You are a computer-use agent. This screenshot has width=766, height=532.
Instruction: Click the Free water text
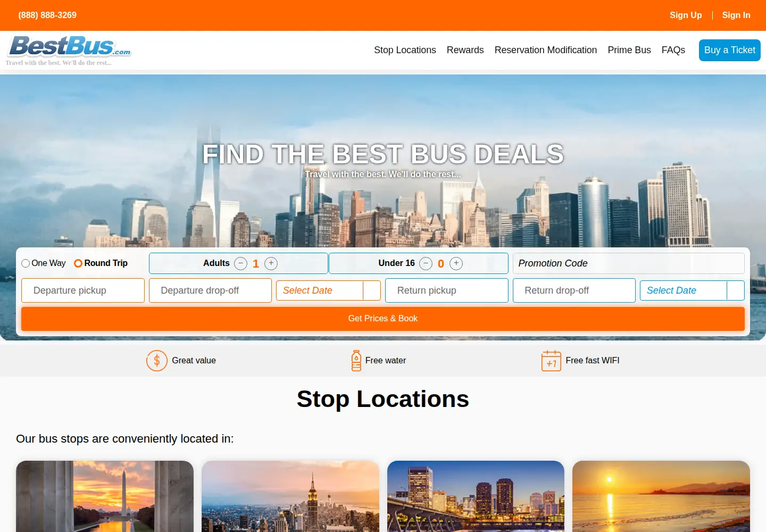coord(386,361)
